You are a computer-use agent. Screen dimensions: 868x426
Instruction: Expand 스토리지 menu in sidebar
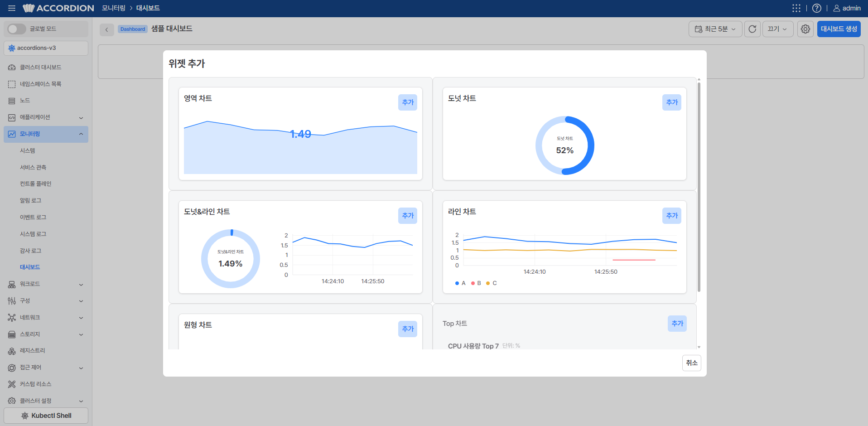[46, 334]
